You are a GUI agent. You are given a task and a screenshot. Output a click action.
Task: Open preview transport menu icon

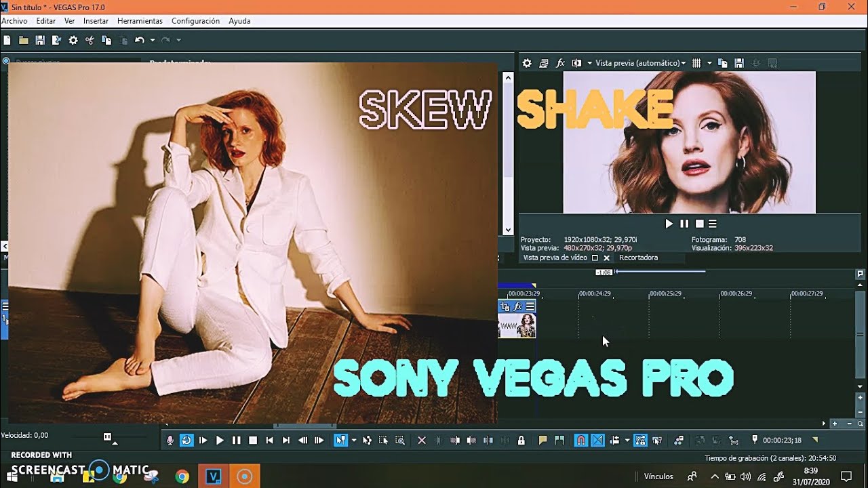coord(713,224)
